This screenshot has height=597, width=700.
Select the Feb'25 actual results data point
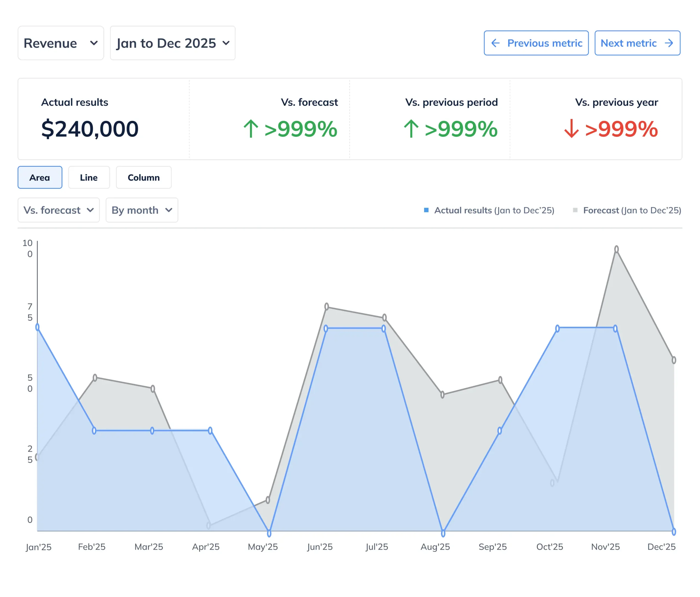tap(94, 431)
